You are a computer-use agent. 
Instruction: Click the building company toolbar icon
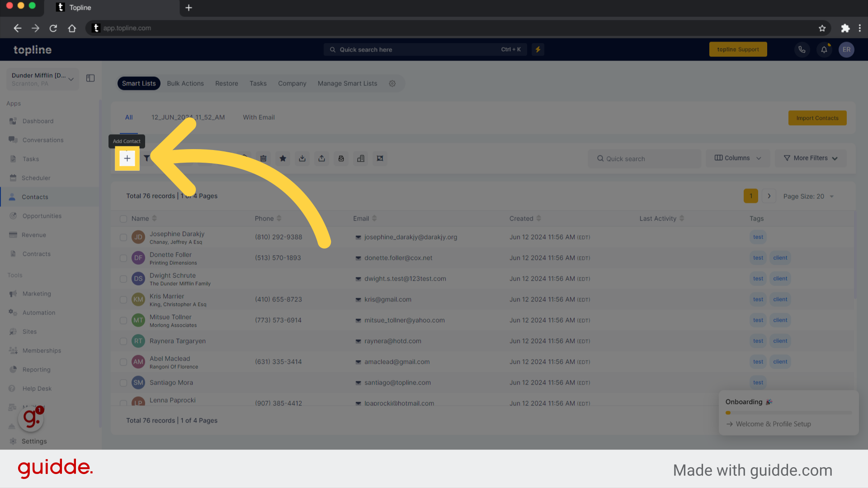360,159
